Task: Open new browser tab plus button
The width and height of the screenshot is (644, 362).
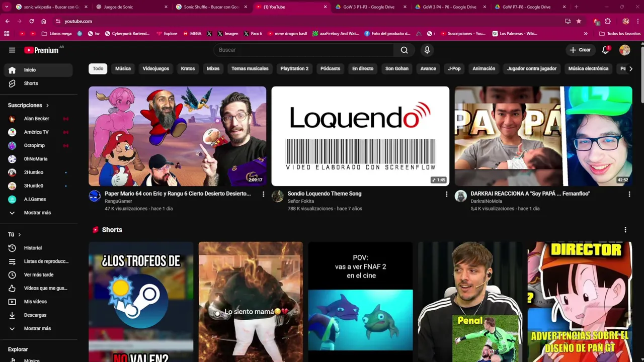Action: [x=576, y=7]
